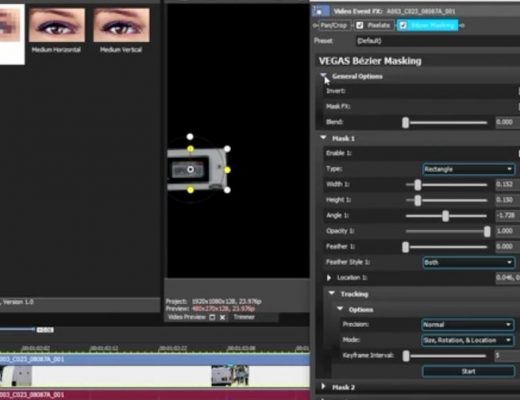Open the Preset dropdown showing Default
Screen dimensions: 520x400
pyautogui.click(x=438, y=41)
